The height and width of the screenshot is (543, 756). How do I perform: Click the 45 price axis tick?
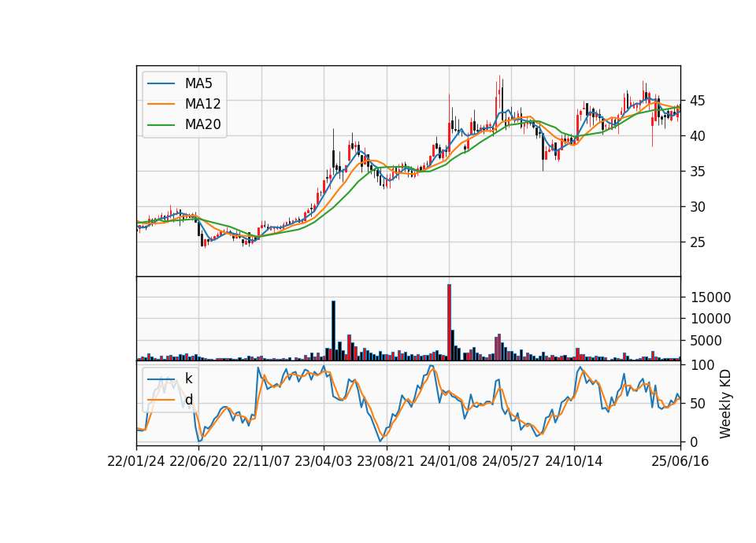click(697, 101)
